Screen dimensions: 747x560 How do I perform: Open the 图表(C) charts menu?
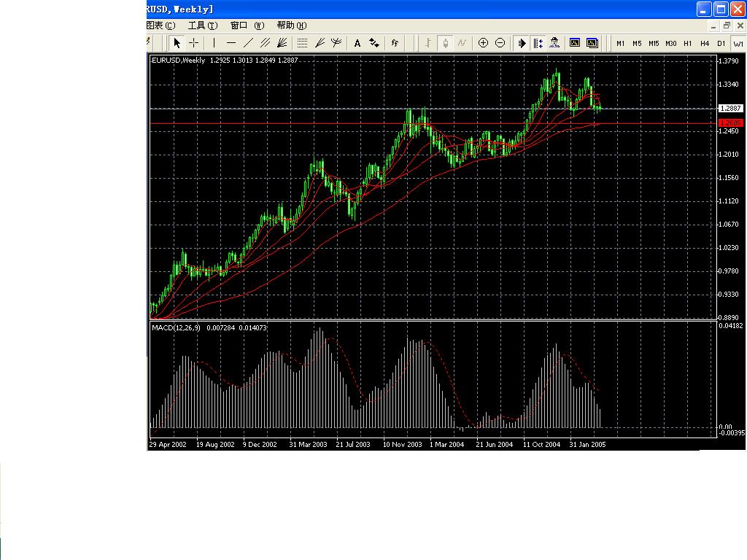click(160, 26)
